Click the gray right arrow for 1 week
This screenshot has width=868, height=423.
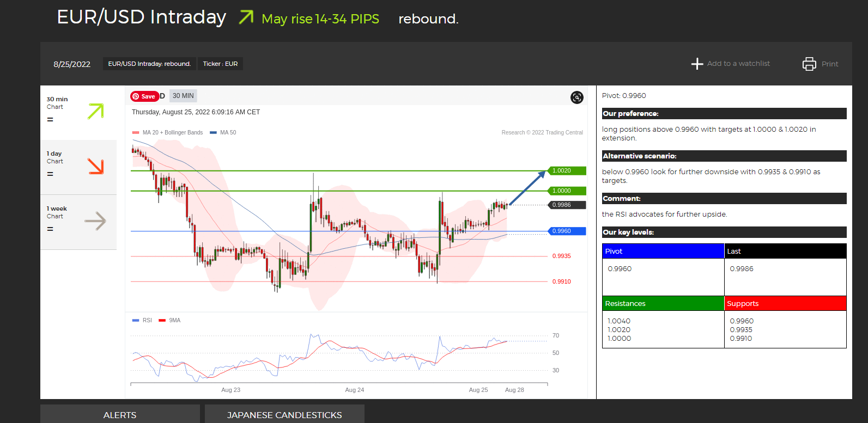pyautogui.click(x=95, y=221)
